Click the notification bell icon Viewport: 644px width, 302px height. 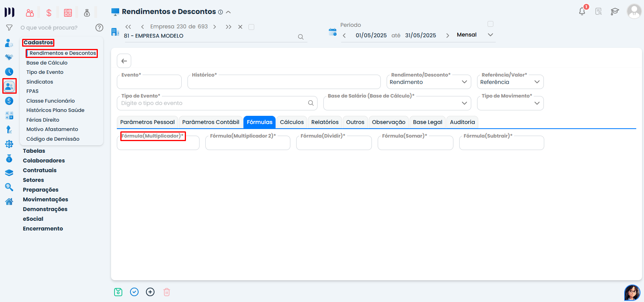coord(582,11)
